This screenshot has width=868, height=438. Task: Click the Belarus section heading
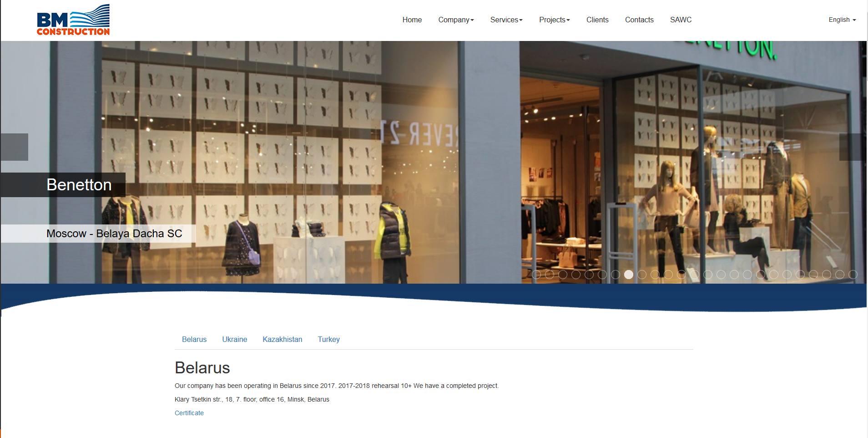(x=202, y=368)
